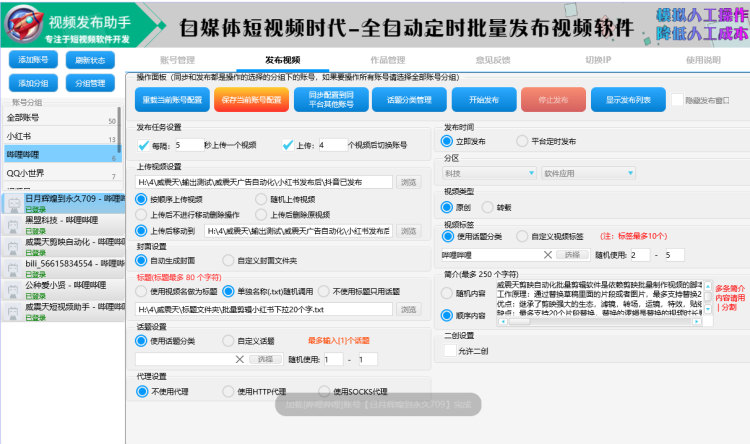Image resolution: width=750 pixels, height=444 pixels.
Task: Click title txt file path field
Action: click(264, 310)
